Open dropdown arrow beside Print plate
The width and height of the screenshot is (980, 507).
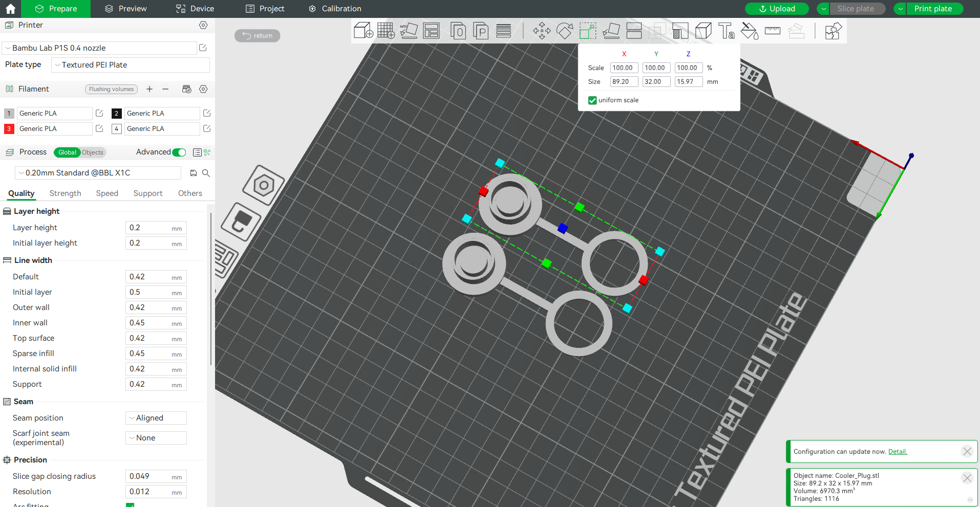coord(900,9)
